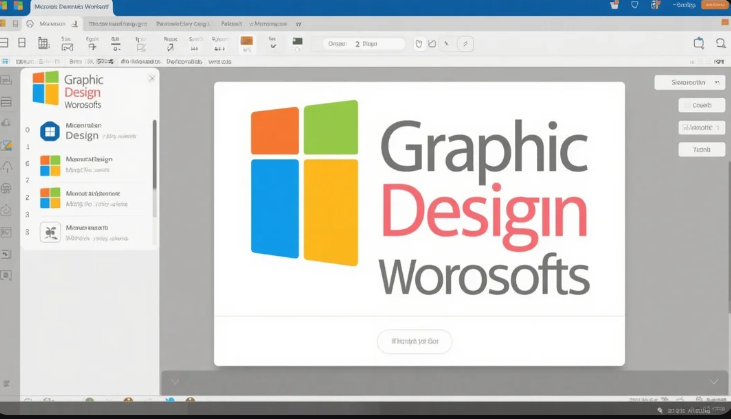Click the picture frame tool under 'Size' label

(x=67, y=47)
